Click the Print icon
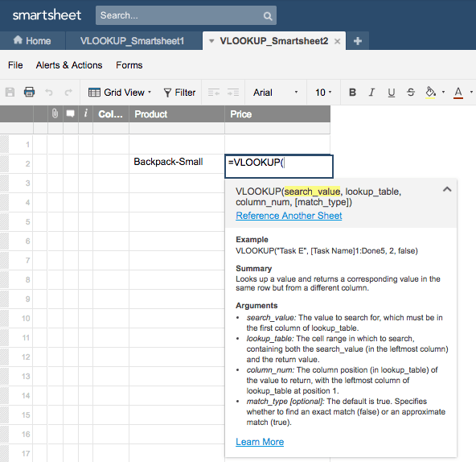The height and width of the screenshot is (462, 476). (x=29, y=92)
